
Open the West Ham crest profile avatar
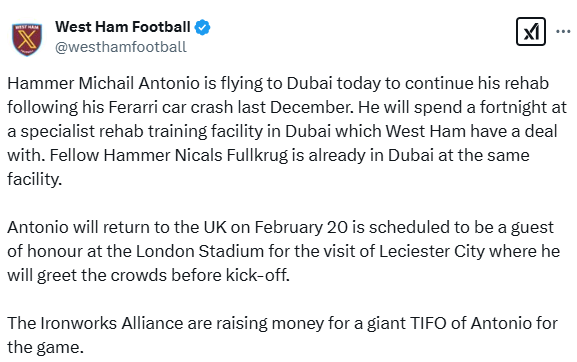27,39
